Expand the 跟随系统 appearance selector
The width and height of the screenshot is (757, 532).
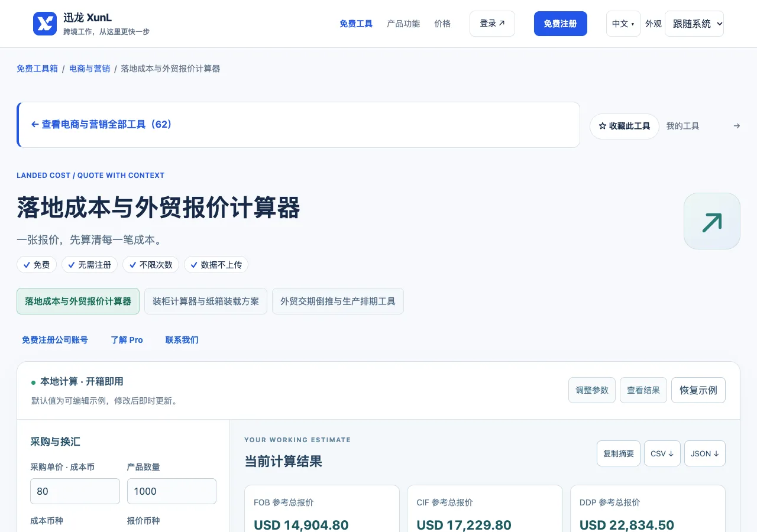694,24
